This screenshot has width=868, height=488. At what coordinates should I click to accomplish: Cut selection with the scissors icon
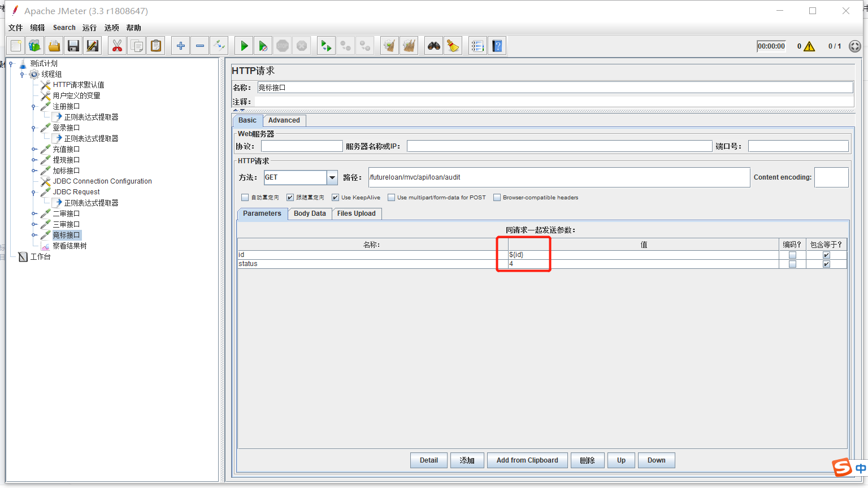(117, 46)
